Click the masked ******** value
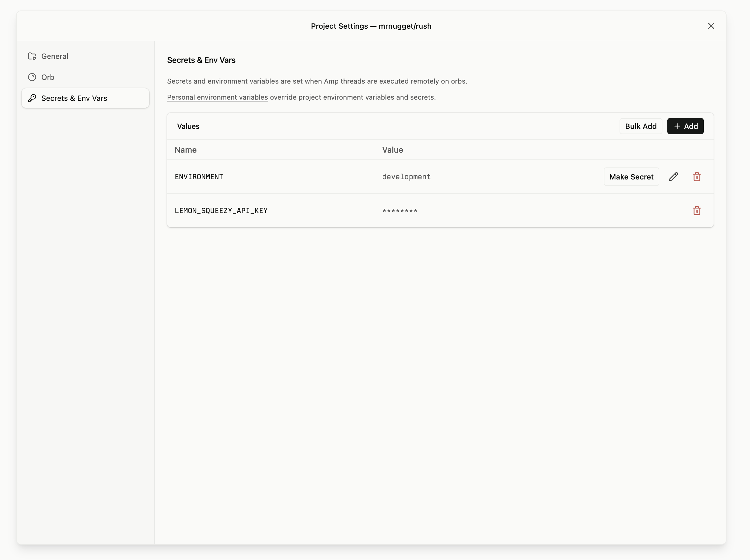 click(x=400, y=211)
